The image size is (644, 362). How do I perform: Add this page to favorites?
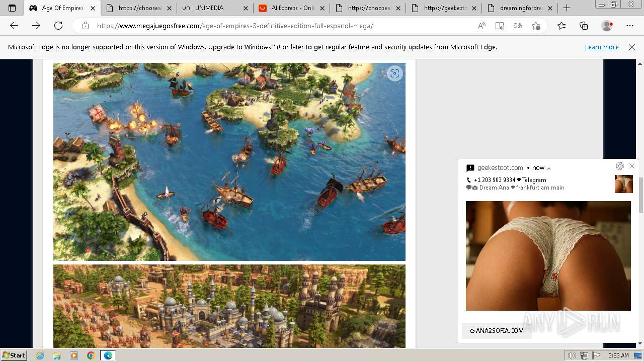(536, 26)
